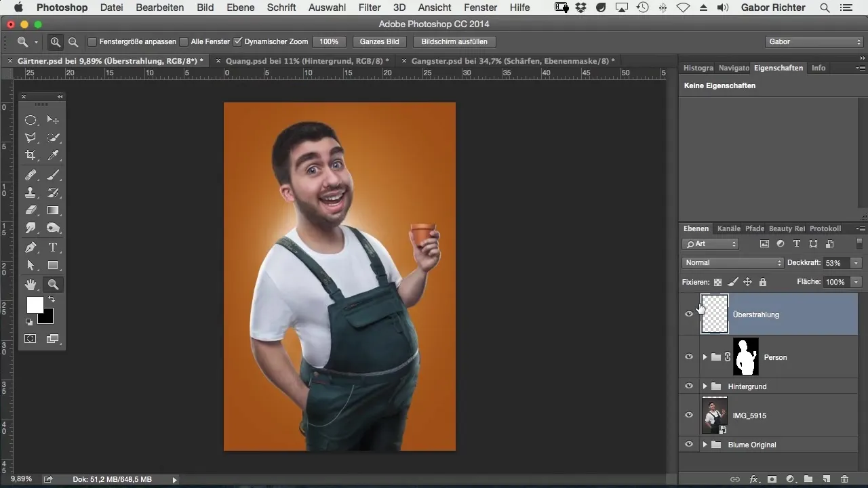Create a new layer group
This screenshot has height=488, width=868.
click(x=808, y=479)
